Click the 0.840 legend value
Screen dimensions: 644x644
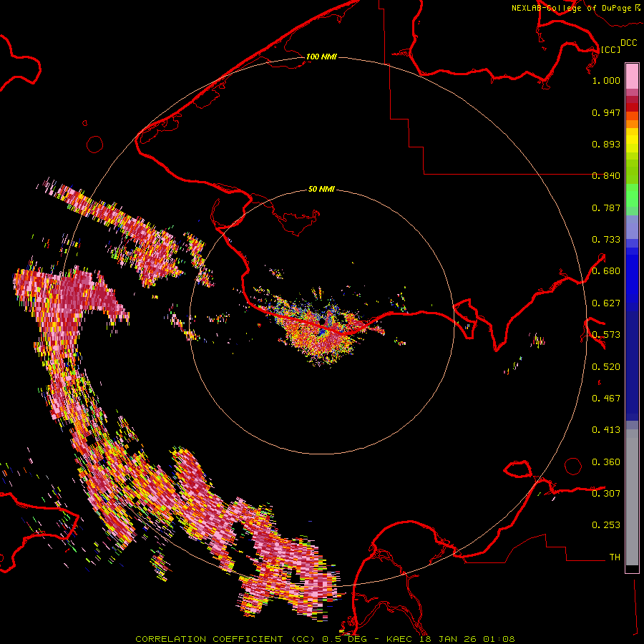coord(606,176)
